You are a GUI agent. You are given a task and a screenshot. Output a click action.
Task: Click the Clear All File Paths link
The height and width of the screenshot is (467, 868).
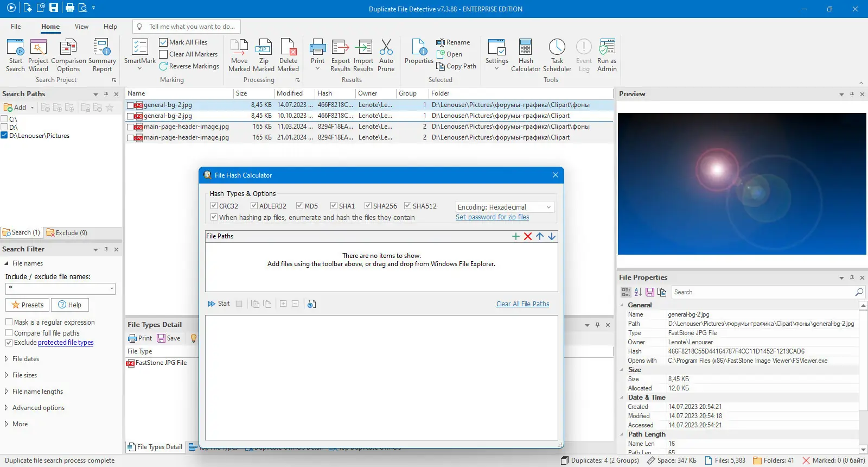pyautogui.click(x=522, y=304)
